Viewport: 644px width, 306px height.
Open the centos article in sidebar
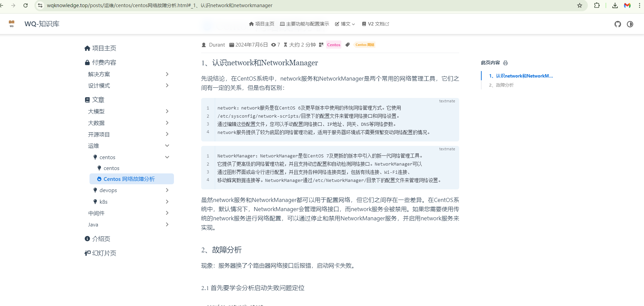pyautogui.click(x=111, y=168)
